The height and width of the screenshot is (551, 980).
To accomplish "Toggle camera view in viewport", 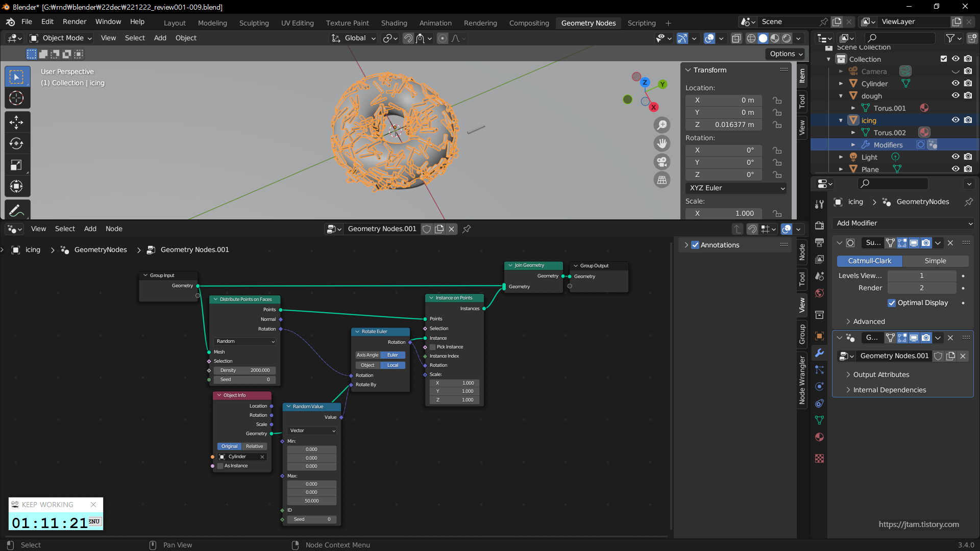I will click(x=662, y=162).
